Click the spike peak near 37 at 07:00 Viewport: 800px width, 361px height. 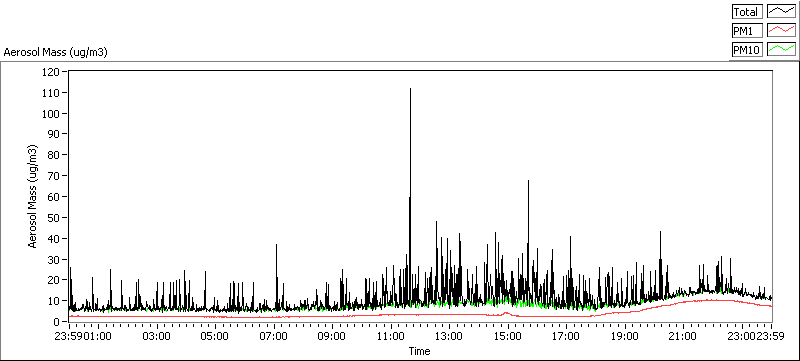point(276,245)
